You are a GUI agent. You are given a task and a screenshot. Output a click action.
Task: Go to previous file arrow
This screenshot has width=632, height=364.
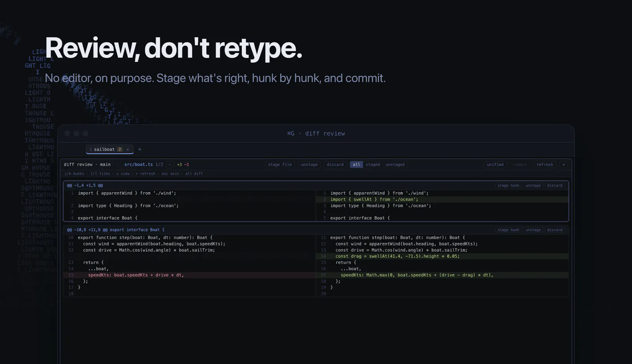[118, 165]
